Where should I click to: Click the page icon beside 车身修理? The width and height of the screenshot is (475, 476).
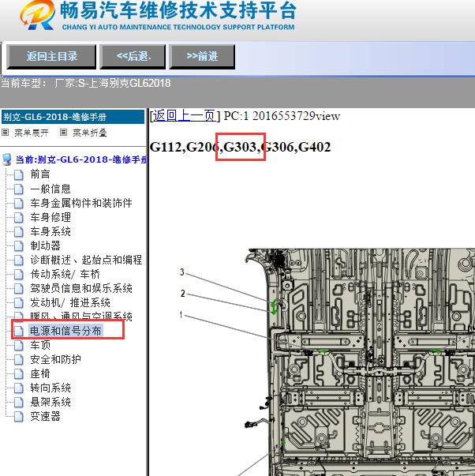(19, 218)
